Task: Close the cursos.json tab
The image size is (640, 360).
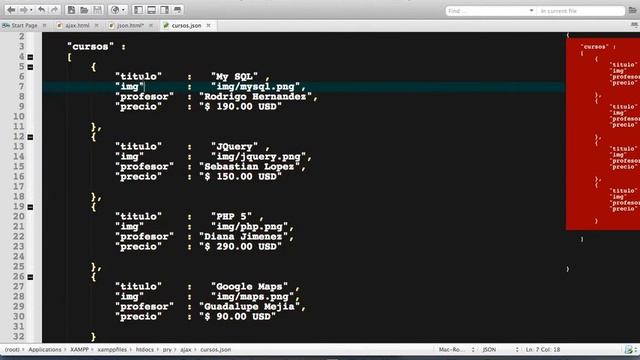Action: tap(209, 25)
